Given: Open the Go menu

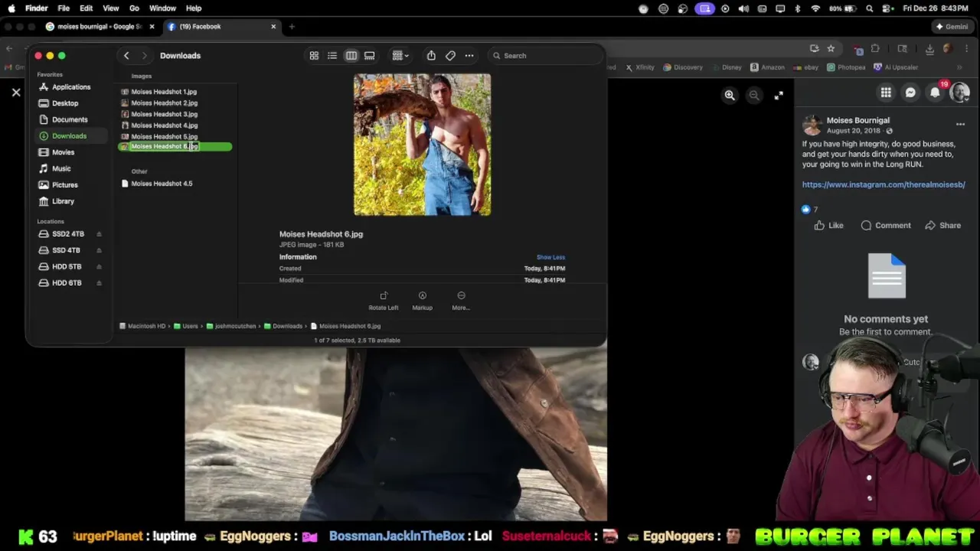Looking at the screenshot, I should (134, 8).
